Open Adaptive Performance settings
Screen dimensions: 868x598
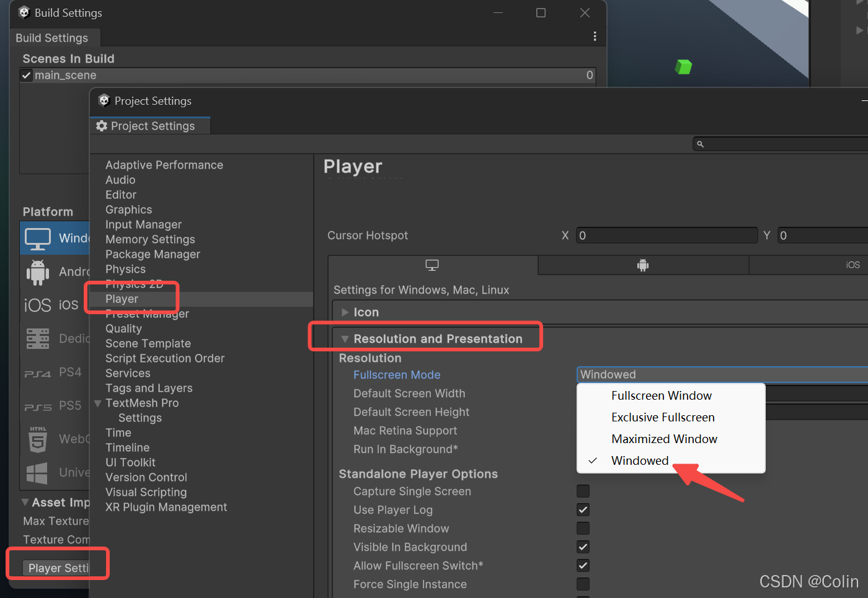(164, 165)
